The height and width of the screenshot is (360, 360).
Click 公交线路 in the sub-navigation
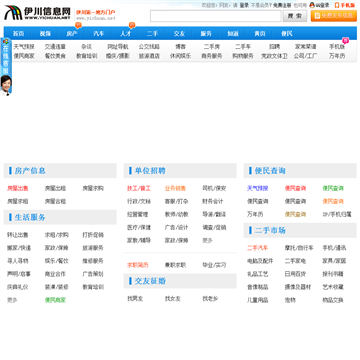pyautogui.click(x=149, y=47)
